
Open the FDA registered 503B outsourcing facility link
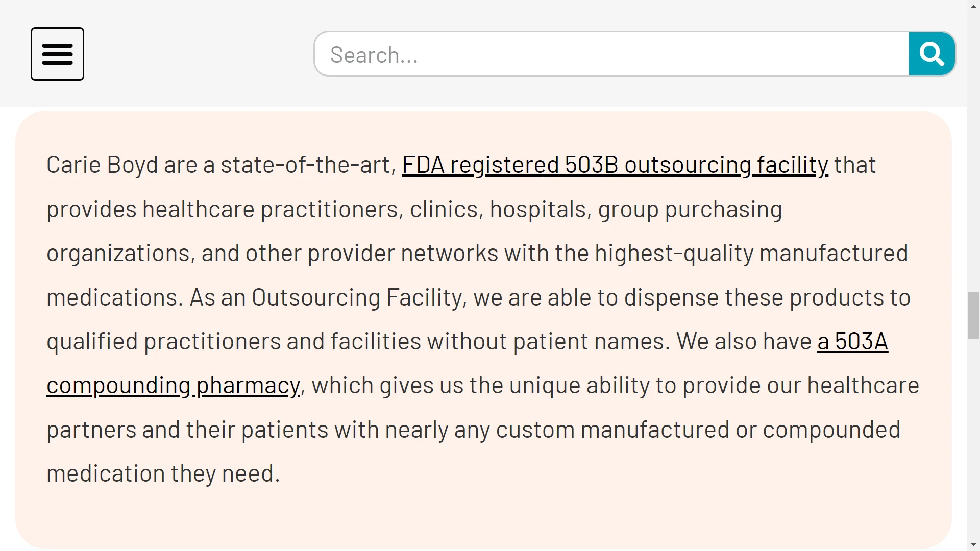[x=615, y=165]
